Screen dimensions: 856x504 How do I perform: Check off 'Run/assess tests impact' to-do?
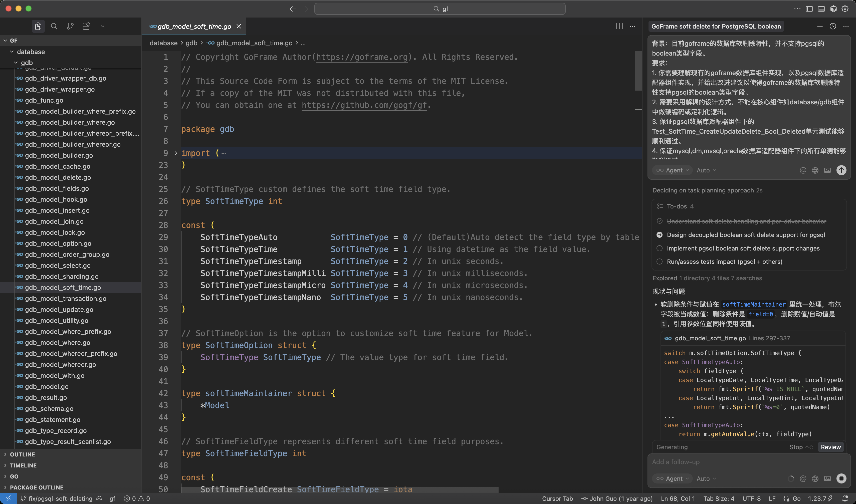[x=659, y=262]
